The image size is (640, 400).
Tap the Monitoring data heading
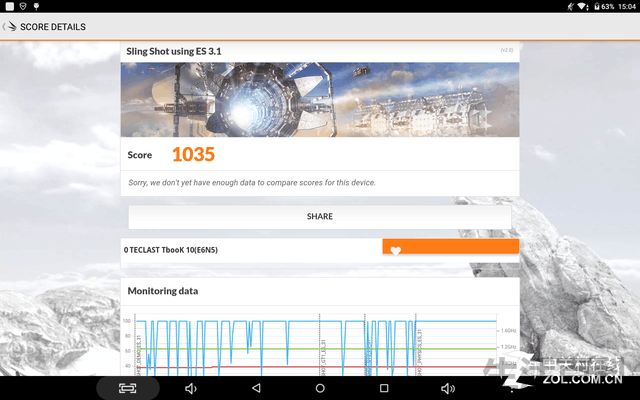[x=163, y=291]
